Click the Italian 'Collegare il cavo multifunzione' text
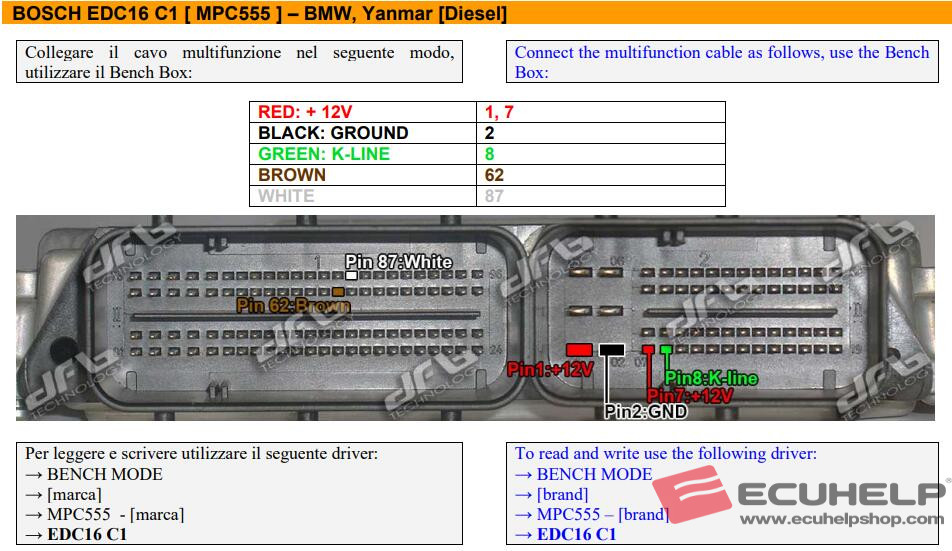 pyautogui.click(x=239, y=62)
